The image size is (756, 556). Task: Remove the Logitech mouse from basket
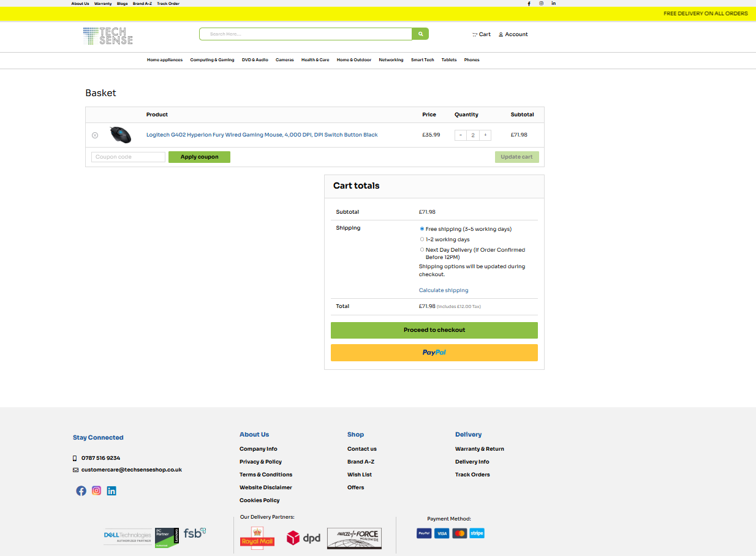tap(95, 135)
